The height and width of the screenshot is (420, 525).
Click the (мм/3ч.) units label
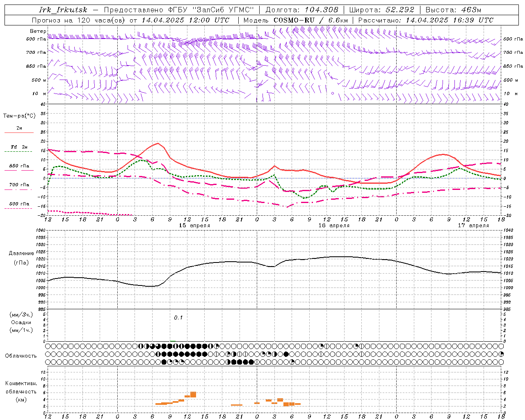point(21,315)
